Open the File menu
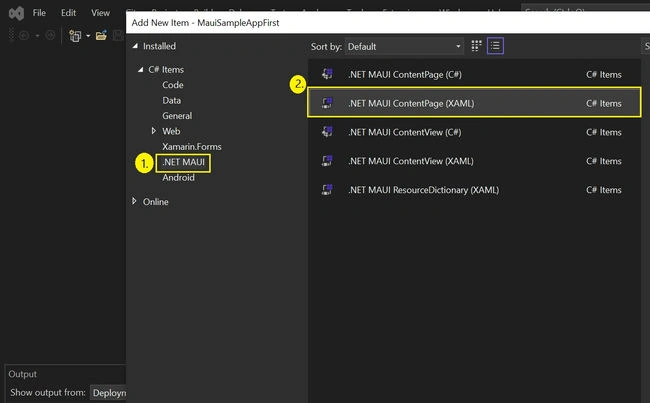Image resolution: width=650 pixels, height=403 pixels. point(39,13)
